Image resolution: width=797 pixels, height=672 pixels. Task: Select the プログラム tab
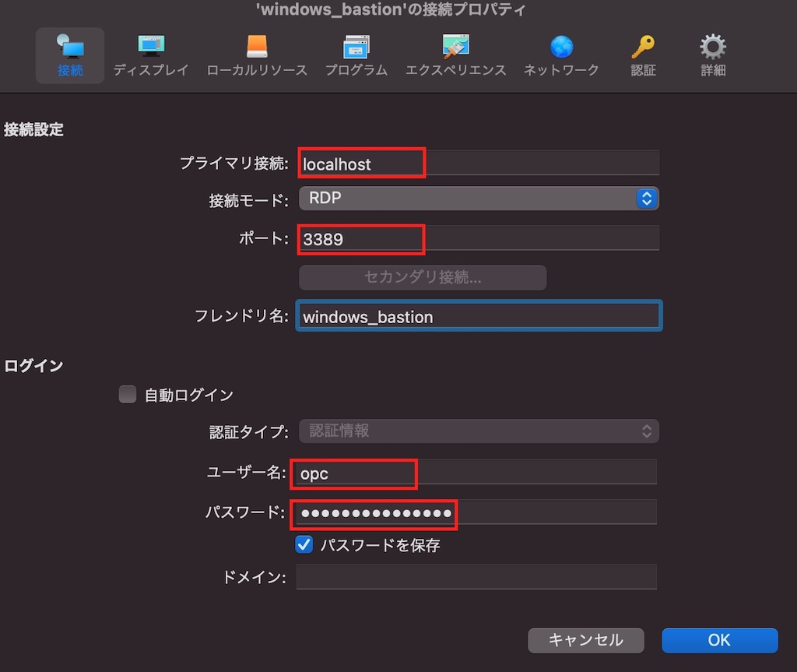pyautogui.click(x=356, y=55)
